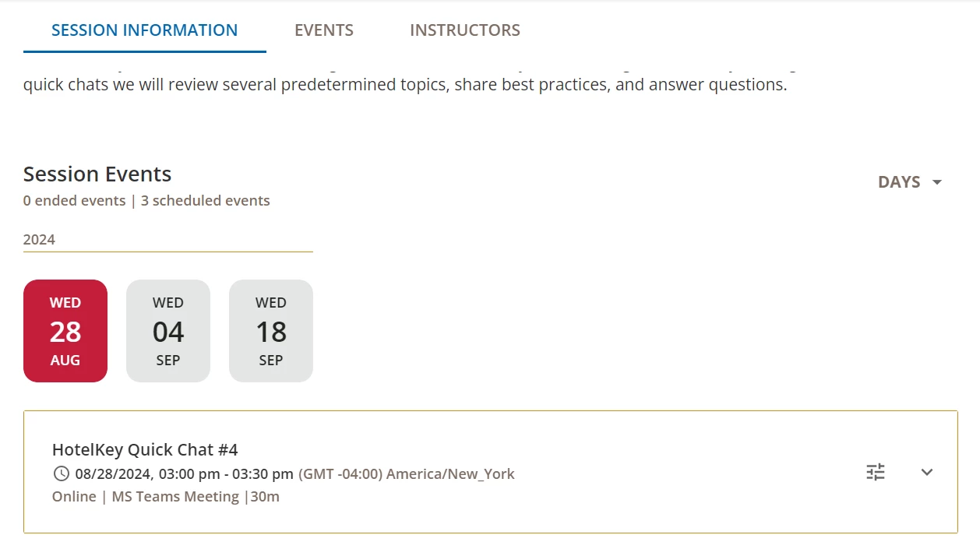Open the event options sliders icon

pyautogui.click(x=876, y=472)
